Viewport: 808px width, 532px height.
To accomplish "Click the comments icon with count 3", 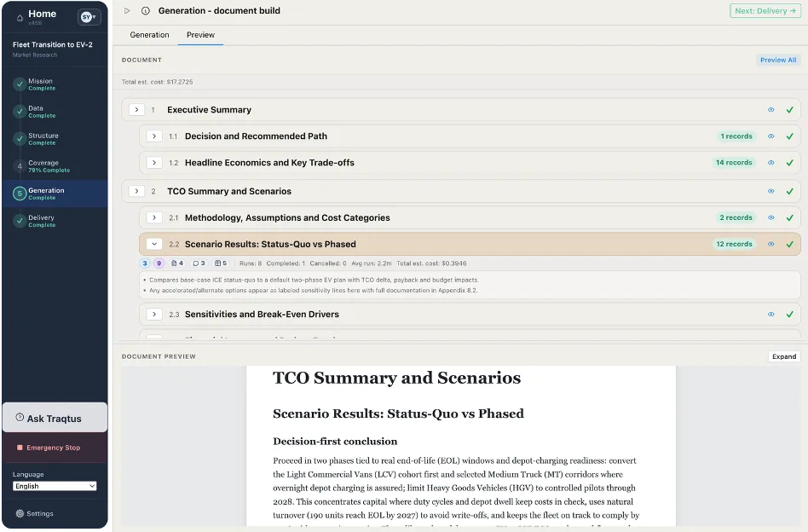I will (199, 263).
